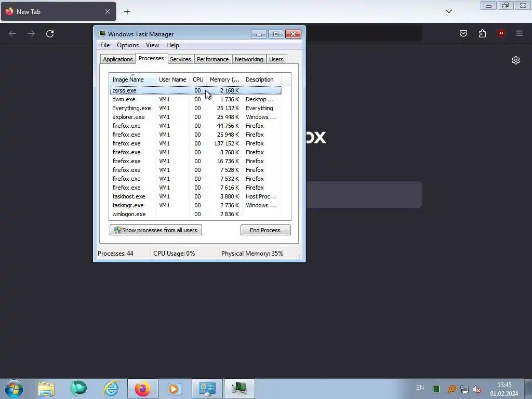This screenshot has width=532, height=399.
Task: Click the network tray icon
Action: click(464, 389)
